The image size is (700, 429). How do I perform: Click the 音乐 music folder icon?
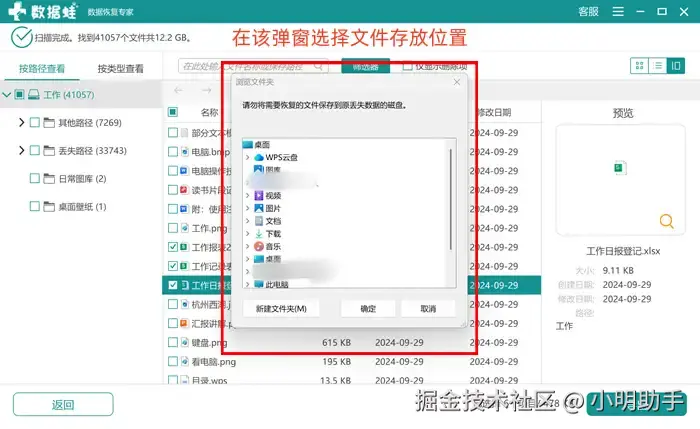pyautogui.click(x=259, y=246)
